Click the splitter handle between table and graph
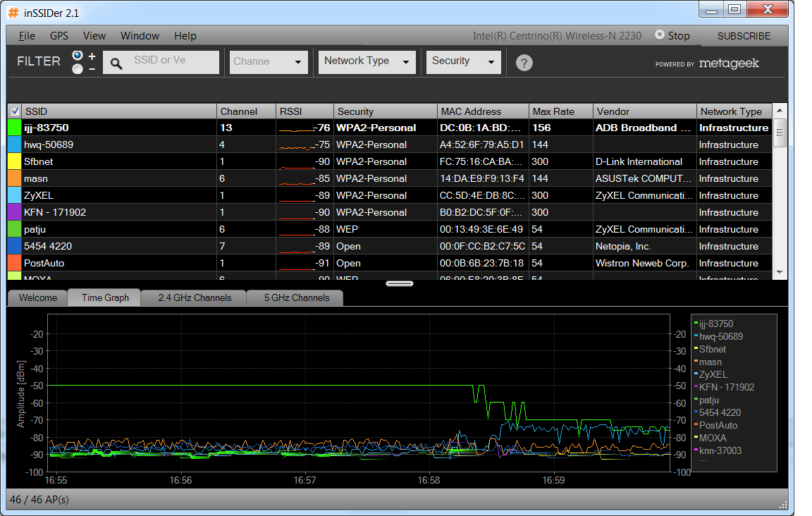Viewport: 812px width, 516px height. tap(399, 283)
